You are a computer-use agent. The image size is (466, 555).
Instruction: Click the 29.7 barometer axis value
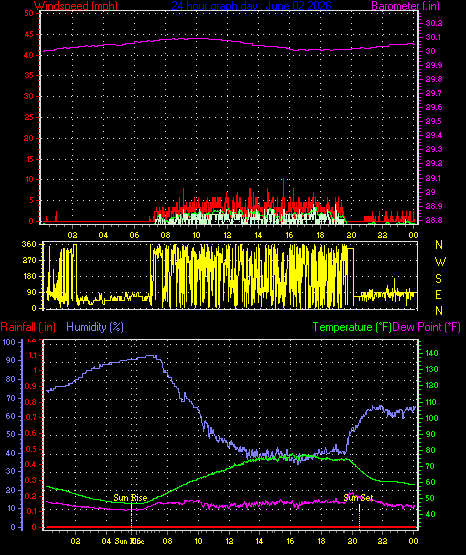(x=433, y=93)
